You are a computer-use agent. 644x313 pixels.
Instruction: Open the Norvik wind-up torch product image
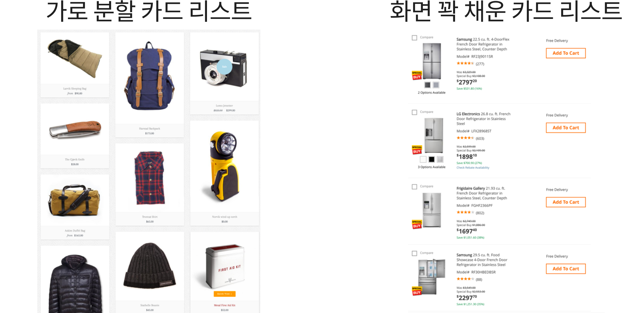coord(224,166)
